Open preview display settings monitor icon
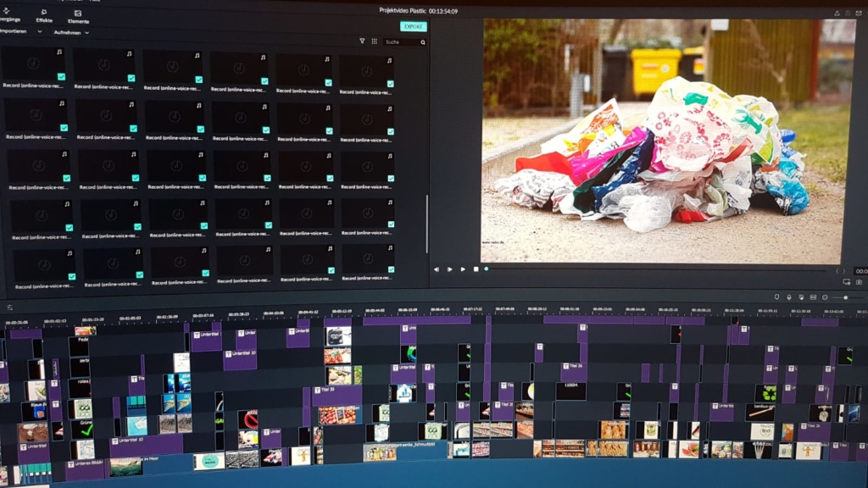Image resolution: width=868 pixels, height=488 pixels. (847, 282)
